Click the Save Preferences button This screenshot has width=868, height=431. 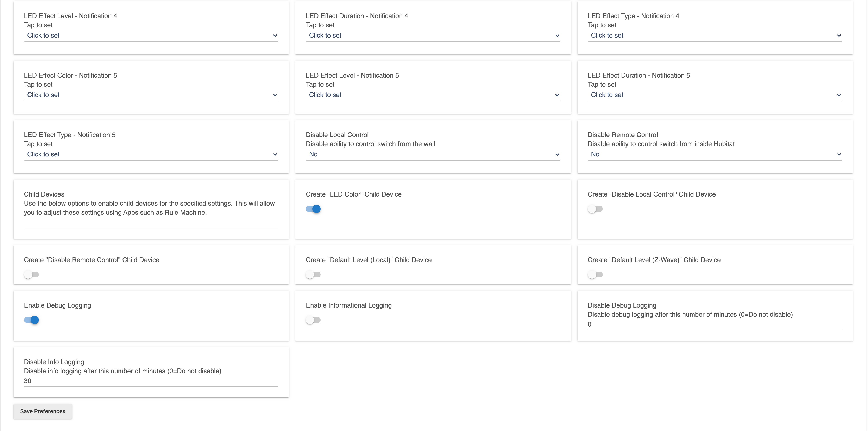[x=43, y=411]
